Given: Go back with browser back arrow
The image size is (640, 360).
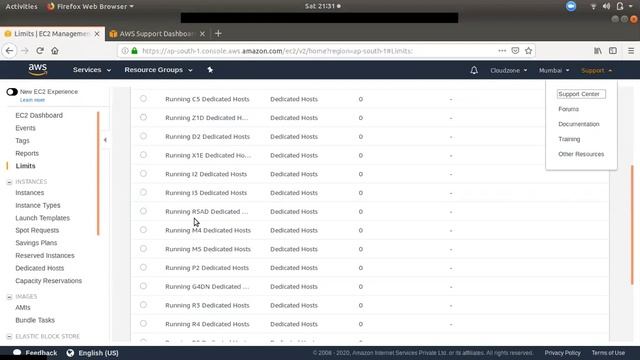Looking at the screenshot, I should [x=9, y=51].
